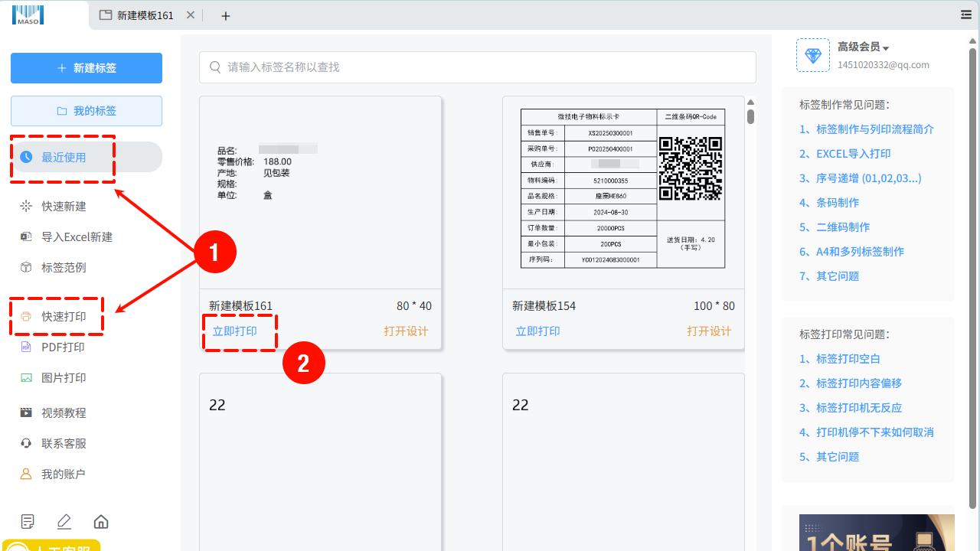The image size is (980, 551).
Task: Click the PDF打印 file icon
Action: tap(26, 347)
